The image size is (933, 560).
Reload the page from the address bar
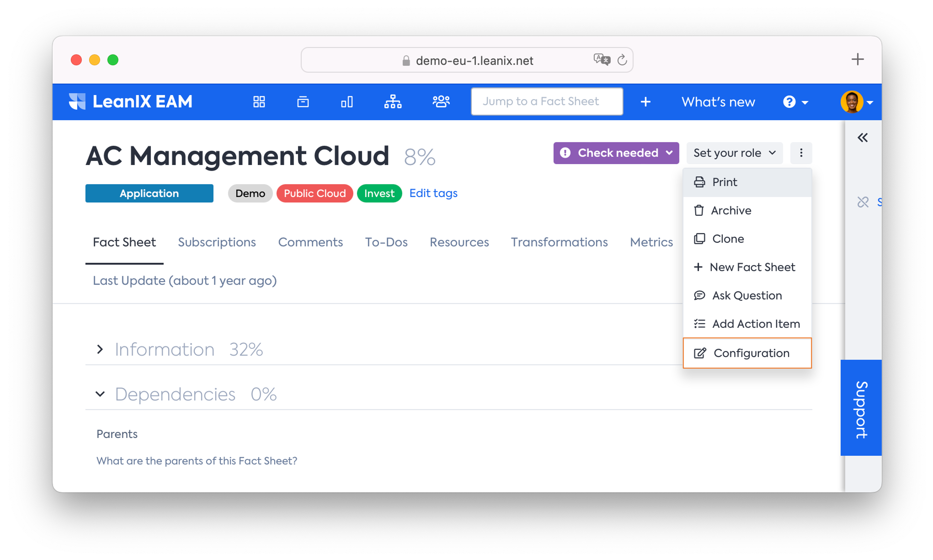[x=622, y=60]
